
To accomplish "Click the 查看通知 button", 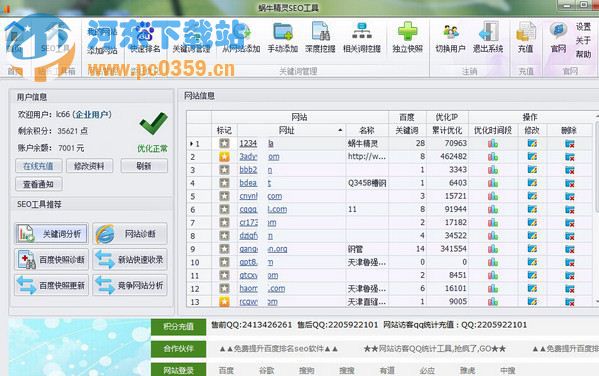I will point(38,184).
